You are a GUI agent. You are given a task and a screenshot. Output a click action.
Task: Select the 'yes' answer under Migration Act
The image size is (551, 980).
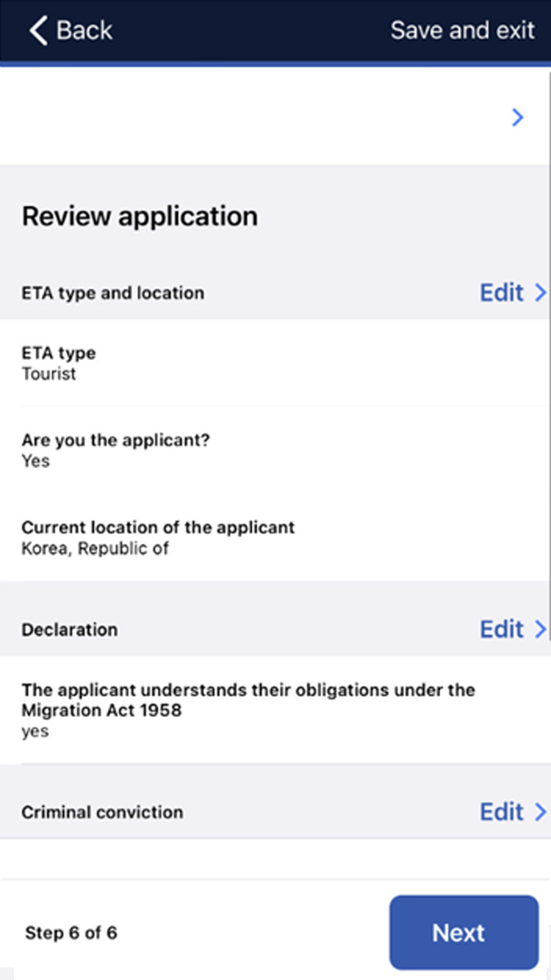pos(35,732)
